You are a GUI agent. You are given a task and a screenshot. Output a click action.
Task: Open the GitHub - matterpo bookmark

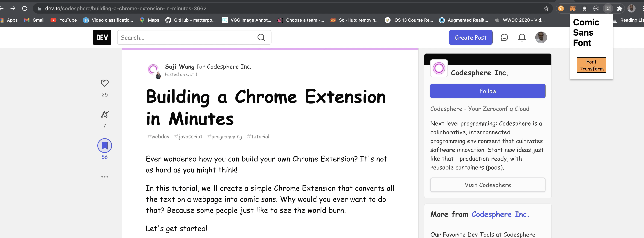pyautogui.click(x=190, y=20)
